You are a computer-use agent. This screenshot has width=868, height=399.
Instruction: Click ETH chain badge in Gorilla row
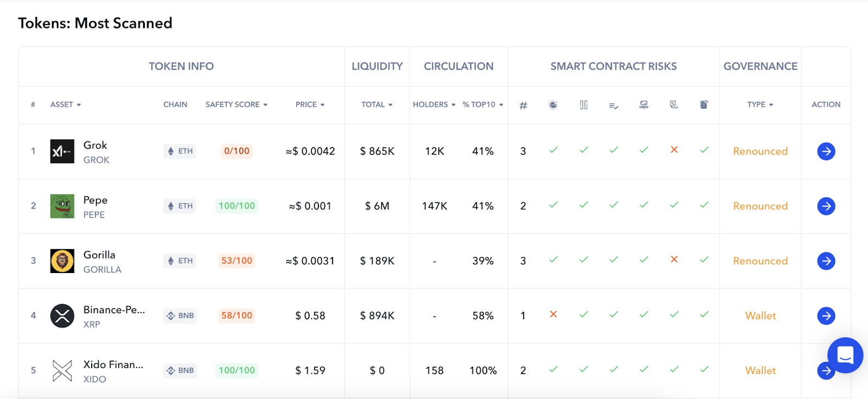pos(180,261)
